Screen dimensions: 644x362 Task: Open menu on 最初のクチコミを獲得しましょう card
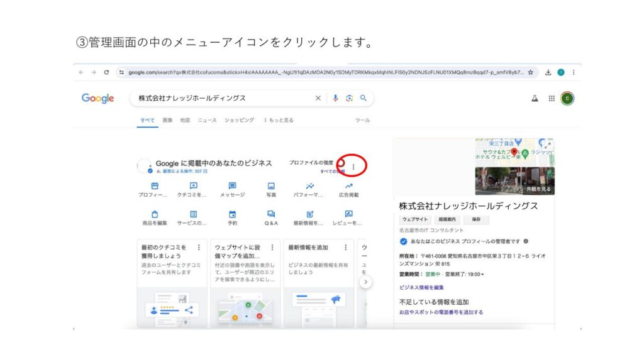point(199,248)
